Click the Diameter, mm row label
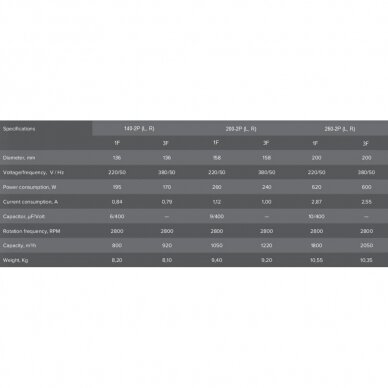This screenshot has height=388, width=388. point(19,158)
